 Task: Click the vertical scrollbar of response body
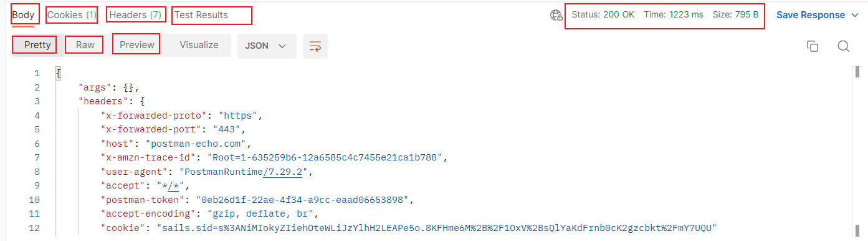point(858,150)
